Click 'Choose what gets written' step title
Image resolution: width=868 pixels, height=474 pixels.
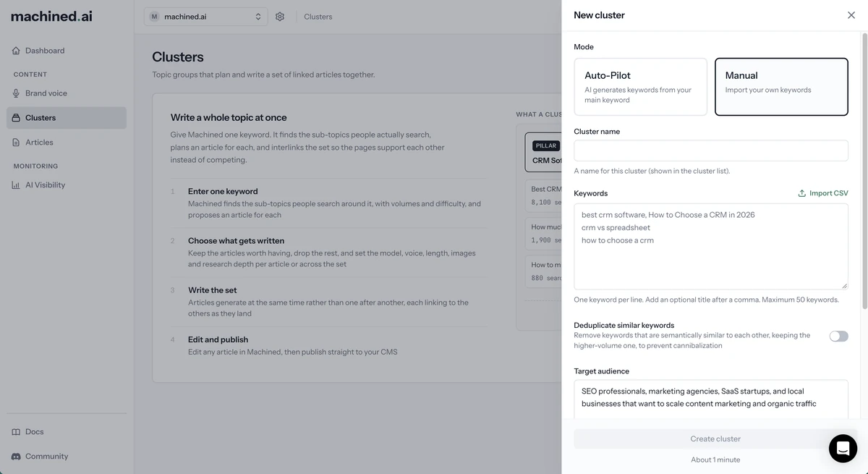pyautogui.click(x=236, y=241)
